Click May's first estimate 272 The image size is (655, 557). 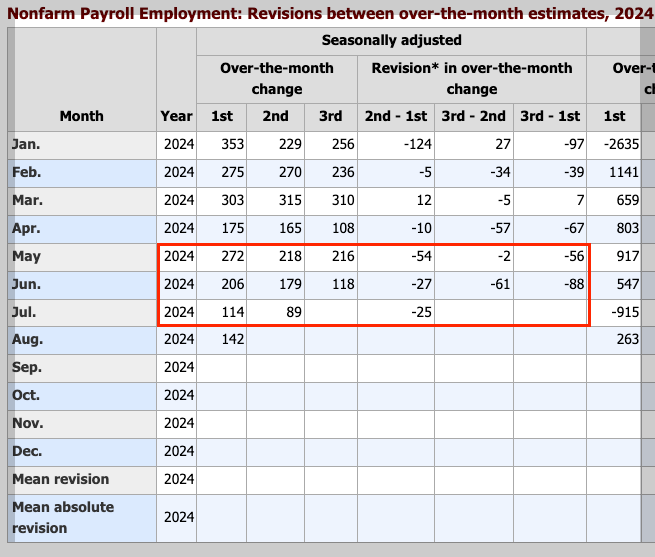point(233,256)
